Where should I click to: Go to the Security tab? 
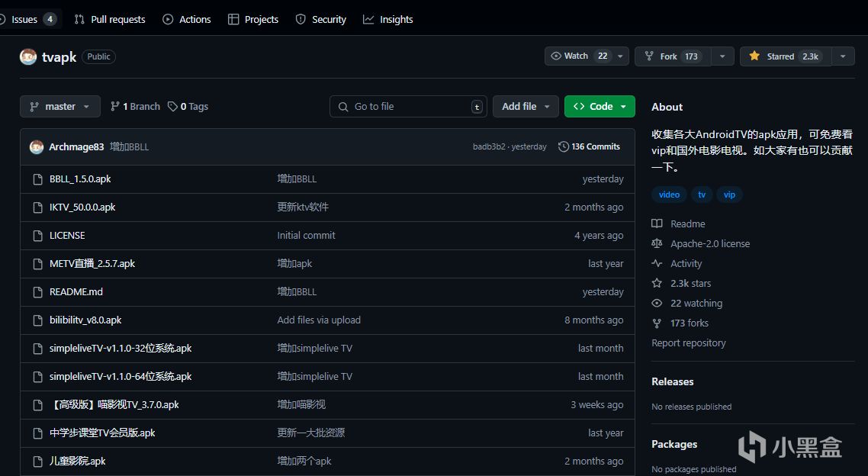coord(321,19)
